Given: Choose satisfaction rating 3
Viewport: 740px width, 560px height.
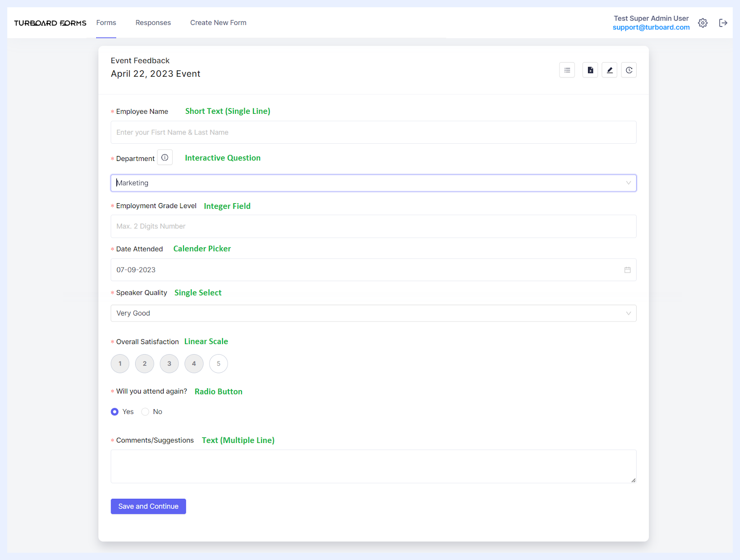Looking at the screenshot, I should pos(169,364).
